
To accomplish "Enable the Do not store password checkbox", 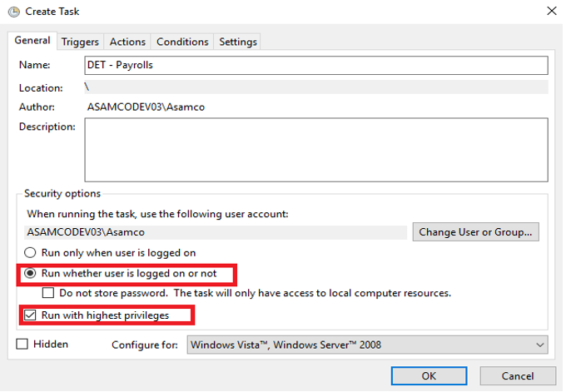I will coord(49,293).
